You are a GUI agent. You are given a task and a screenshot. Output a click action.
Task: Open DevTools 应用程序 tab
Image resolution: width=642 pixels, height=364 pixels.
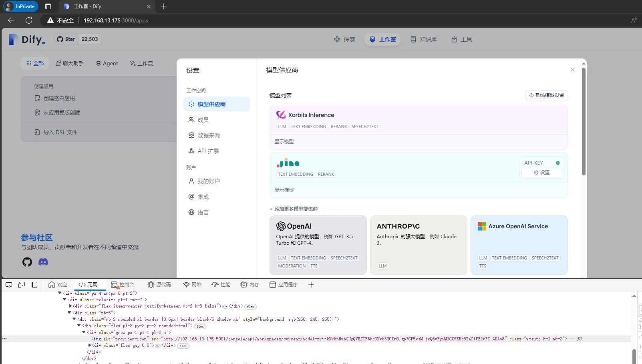284,285
